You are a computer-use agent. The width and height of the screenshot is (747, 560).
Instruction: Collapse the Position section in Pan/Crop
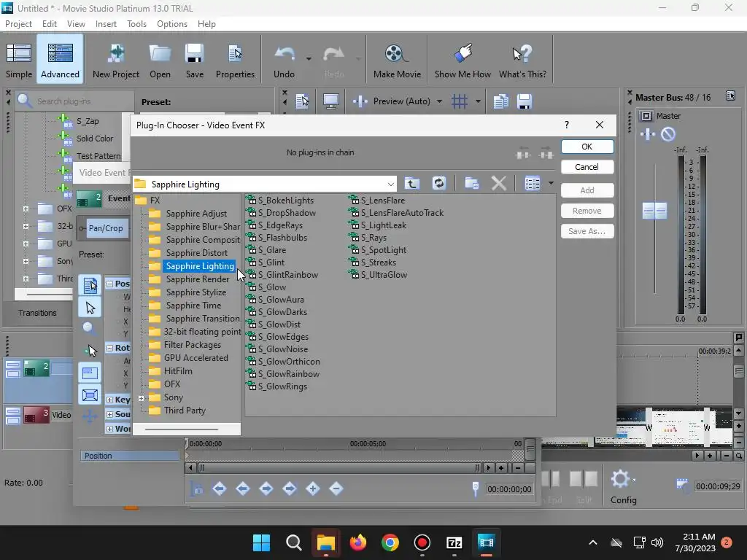tap(109, 284)
